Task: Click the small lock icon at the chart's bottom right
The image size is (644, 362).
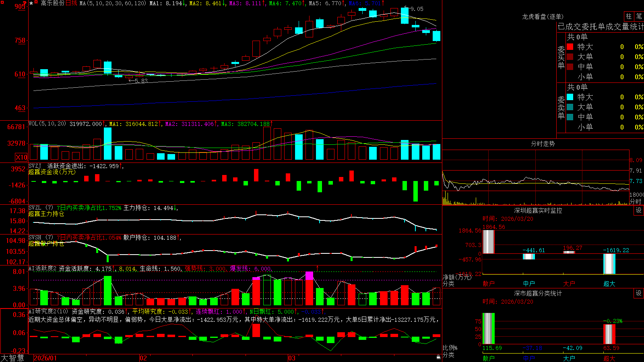Action: click(x=438, y=357)
